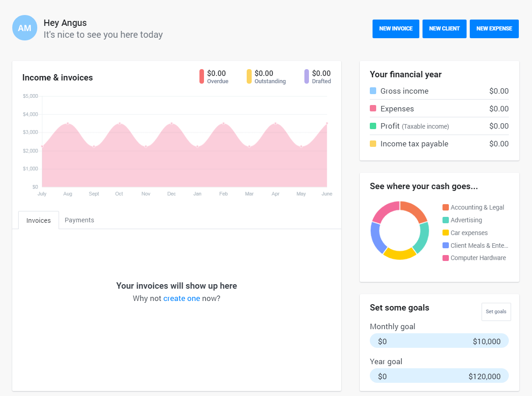Click the yellow Income tax payable square
532x396 pixels.
tap(373, 144)
